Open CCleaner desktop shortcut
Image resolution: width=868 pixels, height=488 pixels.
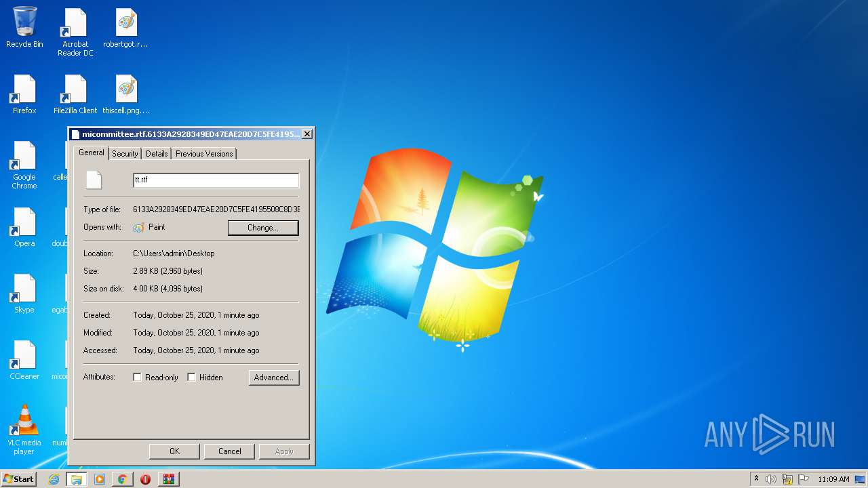click(24, 360)
